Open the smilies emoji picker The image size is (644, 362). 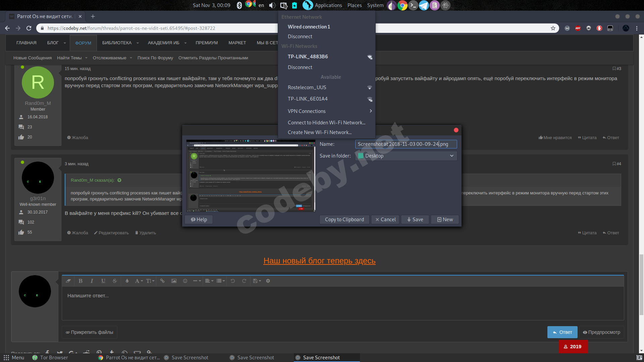(185, 281)
